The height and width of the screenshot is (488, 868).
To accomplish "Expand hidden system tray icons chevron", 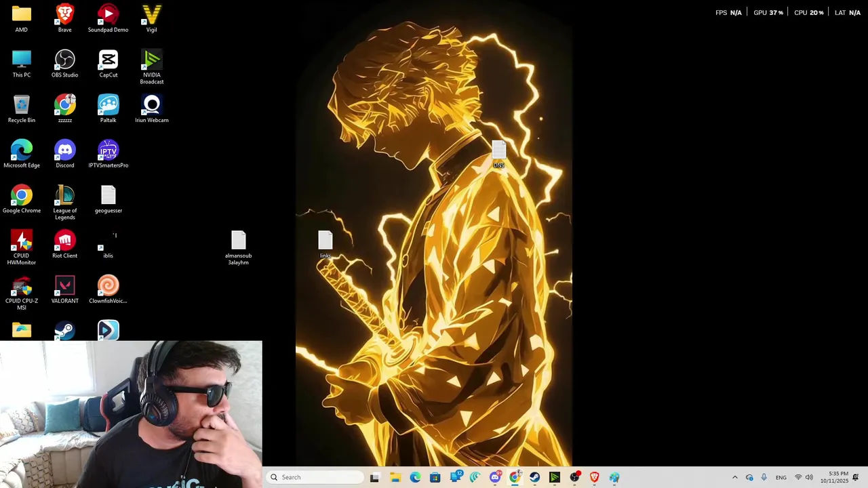I will pyautogui.click(x=734, y=477).
